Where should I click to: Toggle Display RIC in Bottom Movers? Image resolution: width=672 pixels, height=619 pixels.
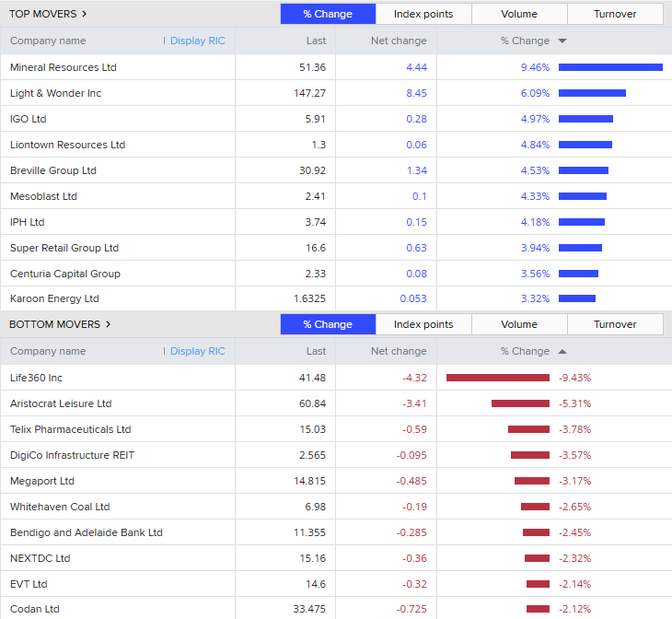point(197,351)
